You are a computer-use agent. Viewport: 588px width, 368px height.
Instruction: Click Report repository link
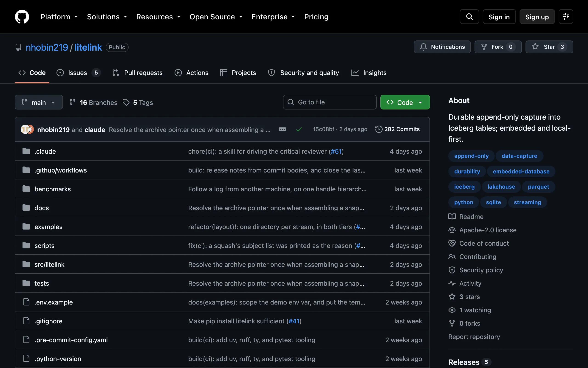click(474, 337)
